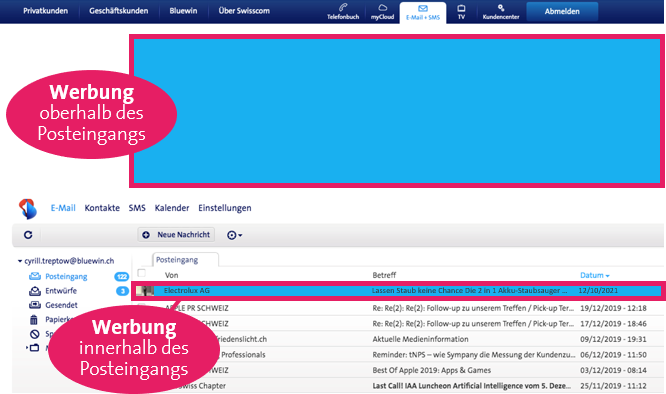The height and width of the screenshot is (394, 666).
Task: Open the Electrolux AG ad message
Action: 398,291
